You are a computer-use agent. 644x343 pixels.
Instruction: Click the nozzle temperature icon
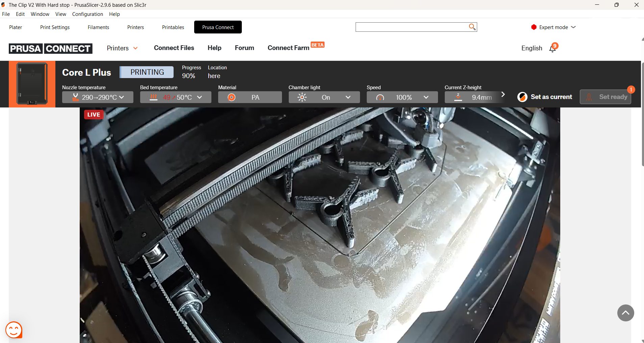coord(76,97)
